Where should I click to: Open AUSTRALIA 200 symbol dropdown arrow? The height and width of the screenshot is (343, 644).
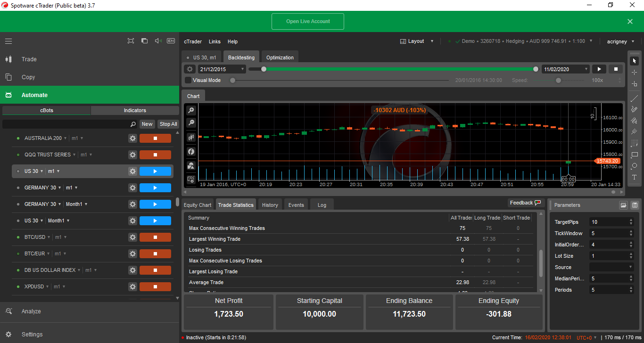66,139
